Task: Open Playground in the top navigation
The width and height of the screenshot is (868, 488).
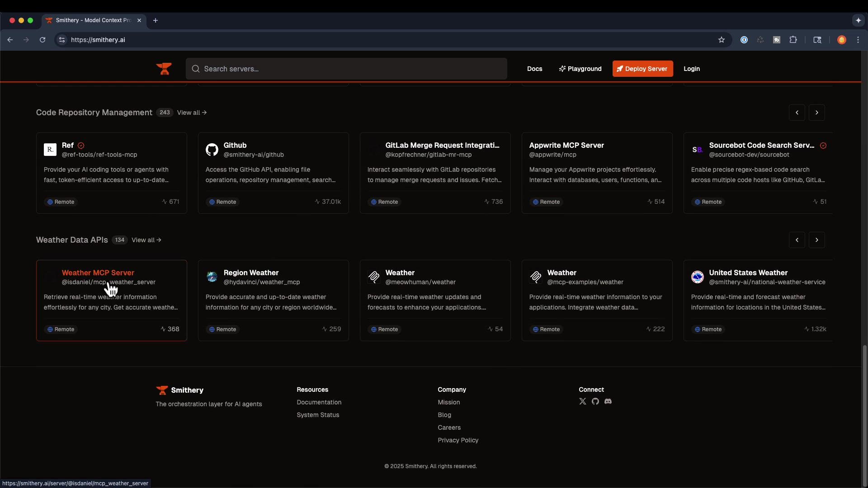Action: click(580, 69)
